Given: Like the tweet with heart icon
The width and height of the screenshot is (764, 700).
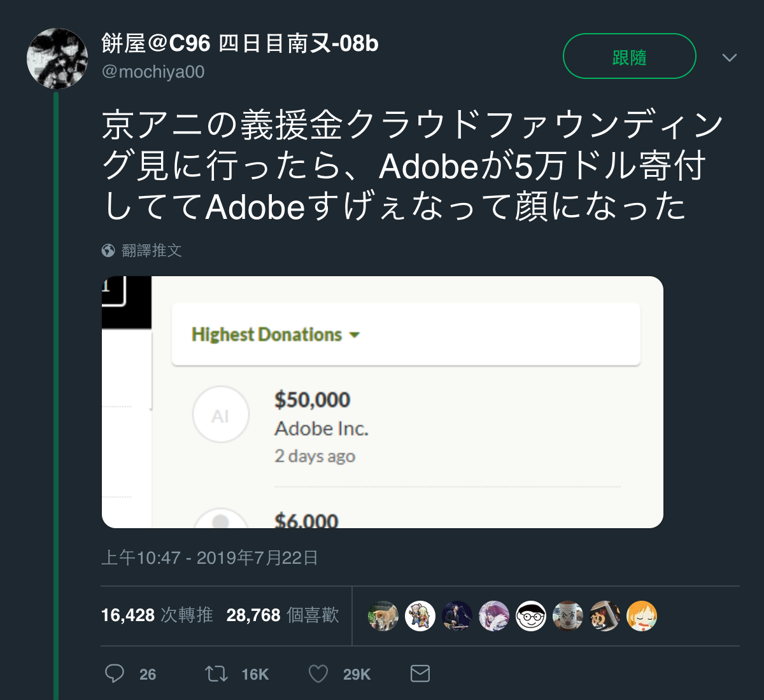Looking at the screenshot, I should pos(318,673).
